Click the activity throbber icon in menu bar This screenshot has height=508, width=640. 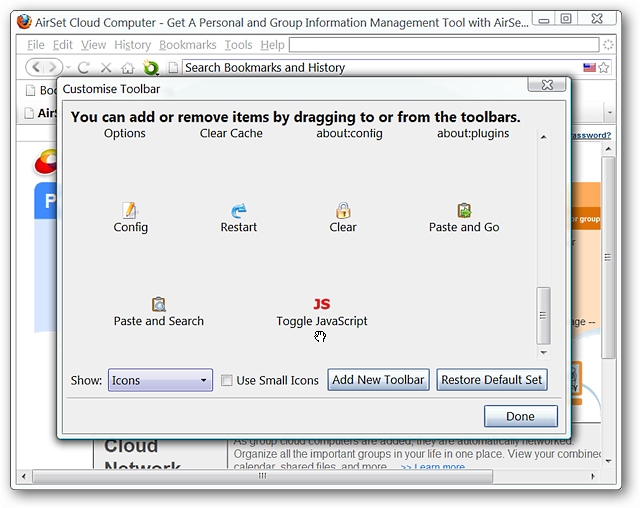coord(608,44)
